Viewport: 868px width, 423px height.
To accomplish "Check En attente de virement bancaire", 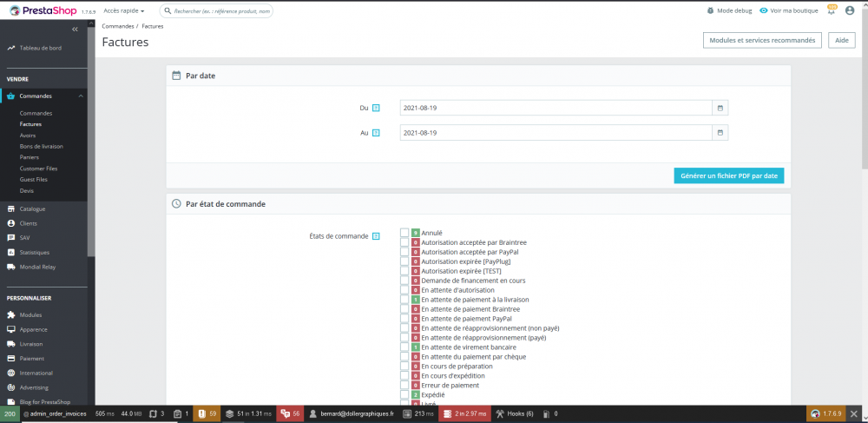I will [x=404, y=347].
